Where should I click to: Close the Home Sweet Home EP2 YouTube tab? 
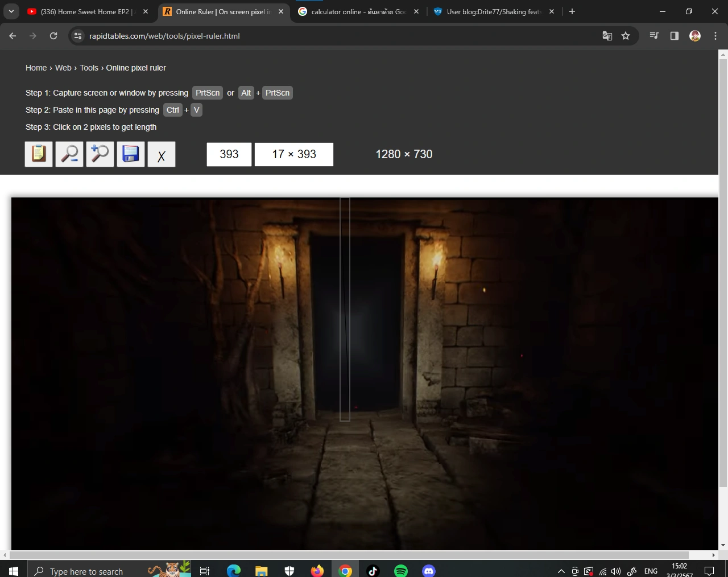click(146, 11)
